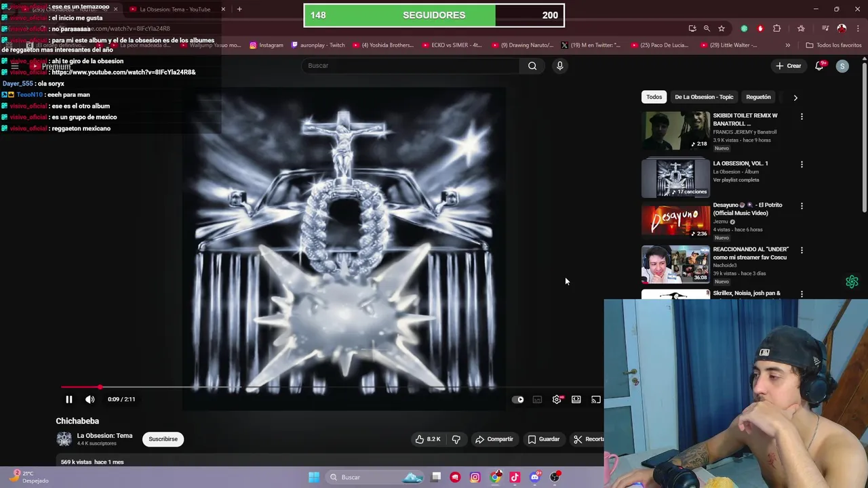Switch to La Obsesion: Tema browser tab

click(176, 9)
